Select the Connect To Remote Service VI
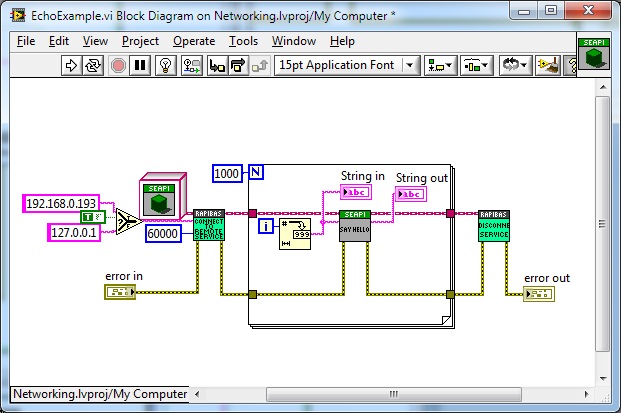Image resolution: width=621 pixels, height=413 pixels. (209, 225)
